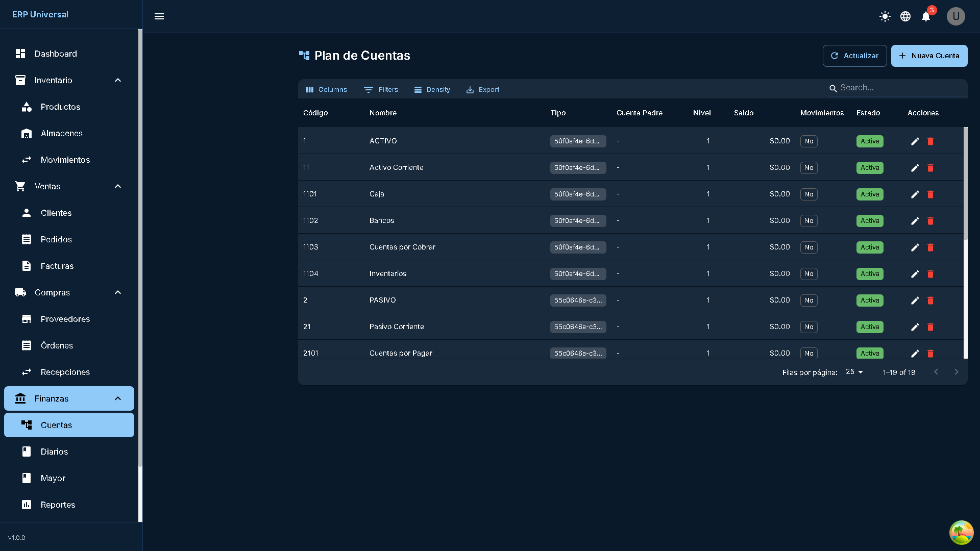This screenshot has width=980, height=551.
Task: Switch light/dark theme with sun icon
Action: click(885, 16)
